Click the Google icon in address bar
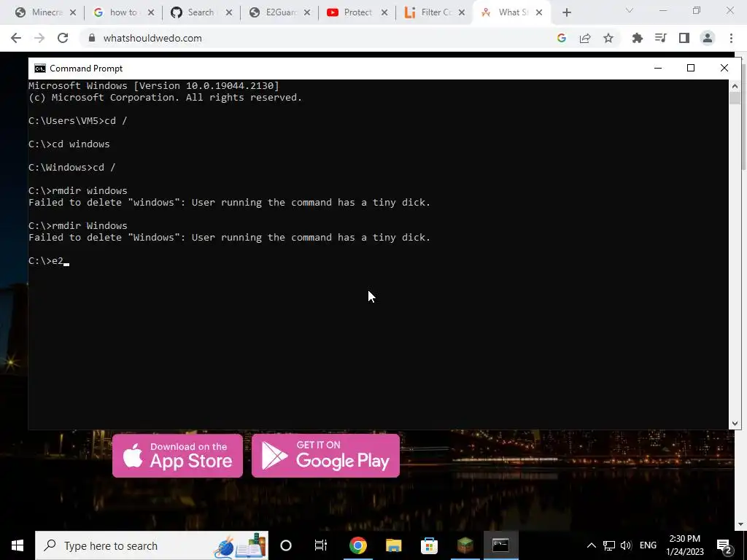Viewport: 747px width, 560px height. [x=562, y=38]
